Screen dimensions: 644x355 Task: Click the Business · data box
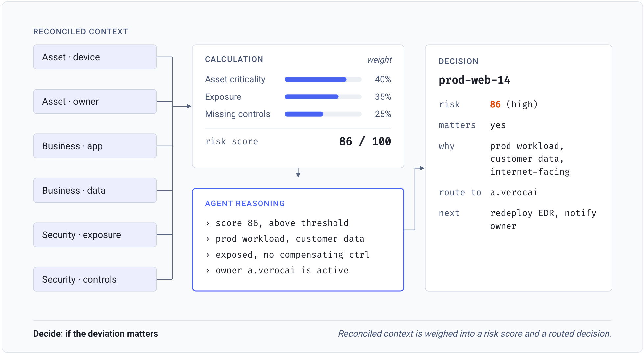pos(95,190)
